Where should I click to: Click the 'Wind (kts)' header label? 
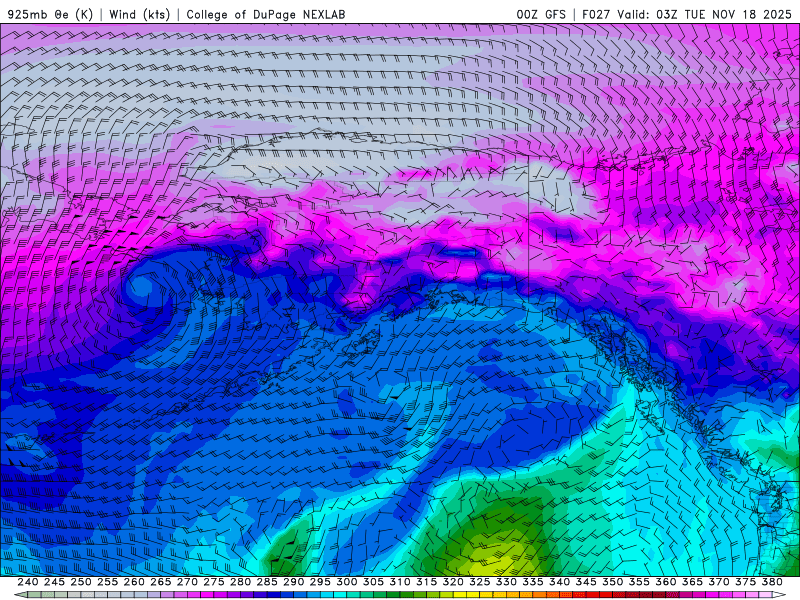pos(139,14)
